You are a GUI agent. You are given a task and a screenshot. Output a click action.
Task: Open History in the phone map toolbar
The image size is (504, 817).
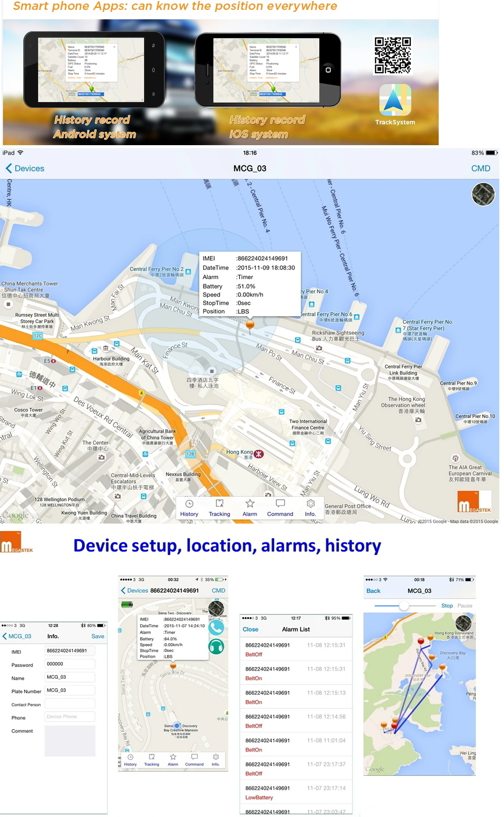tap(130, 761)
